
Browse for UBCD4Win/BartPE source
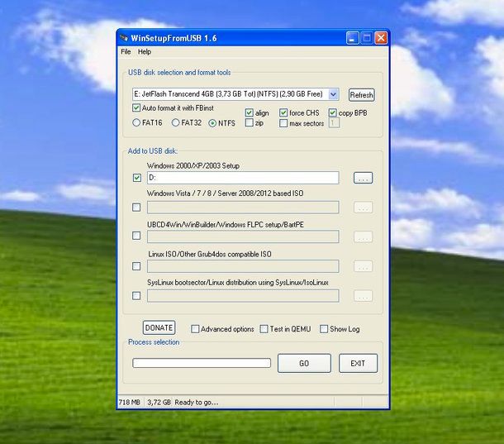point(364,236)
